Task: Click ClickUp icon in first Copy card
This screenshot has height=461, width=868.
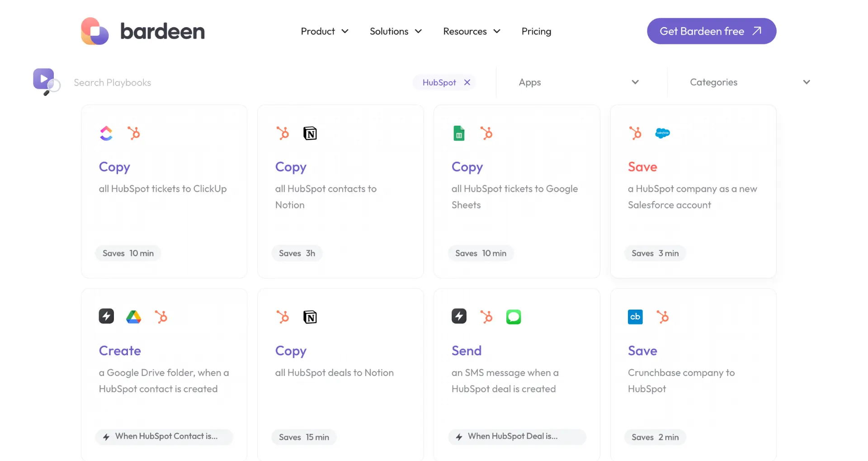Action: pos(106,133)
